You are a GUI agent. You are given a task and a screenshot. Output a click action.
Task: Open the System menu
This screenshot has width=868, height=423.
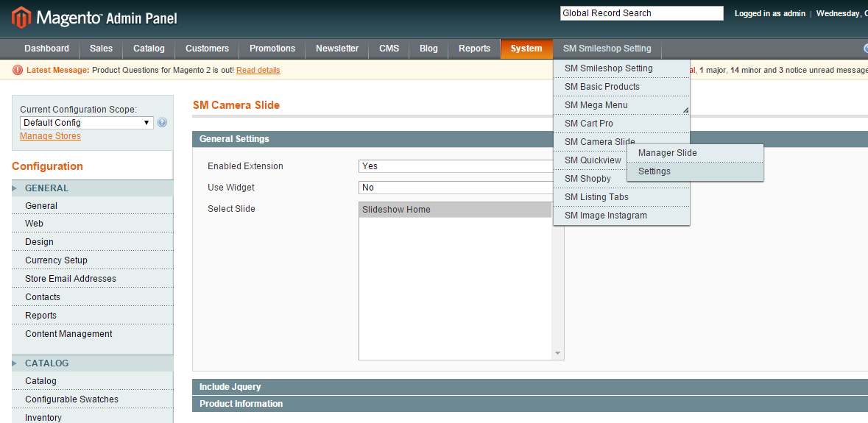[526, 49]
